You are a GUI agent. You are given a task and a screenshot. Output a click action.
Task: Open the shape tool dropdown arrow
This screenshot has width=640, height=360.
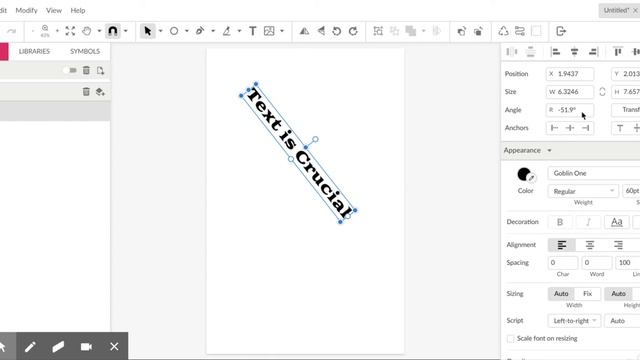point(187,31)
